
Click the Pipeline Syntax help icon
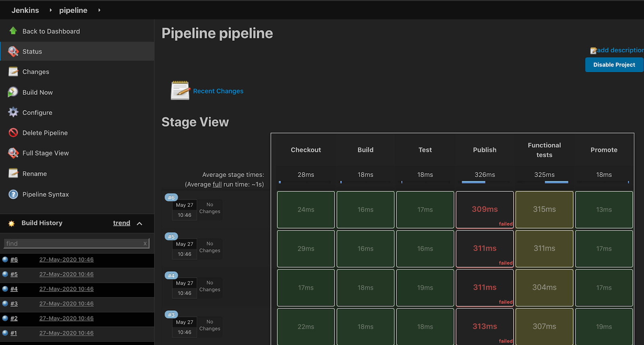(x=13, y=194)
